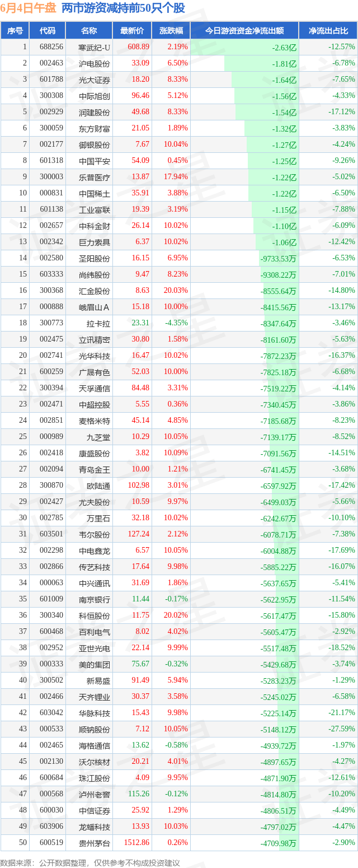Screen dimensions: 358x868
Task: Click the -0.17% change for 南京银行
Action: (x=177, y=599)
